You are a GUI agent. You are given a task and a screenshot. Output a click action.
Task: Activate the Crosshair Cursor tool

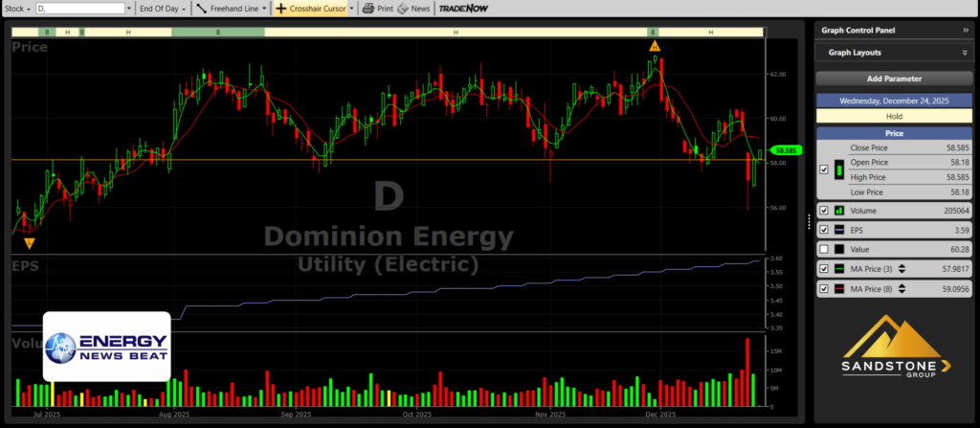pos(311,9)
